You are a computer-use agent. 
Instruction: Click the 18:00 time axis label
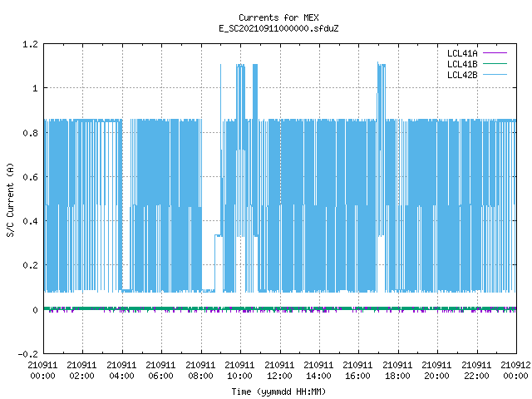397,370
